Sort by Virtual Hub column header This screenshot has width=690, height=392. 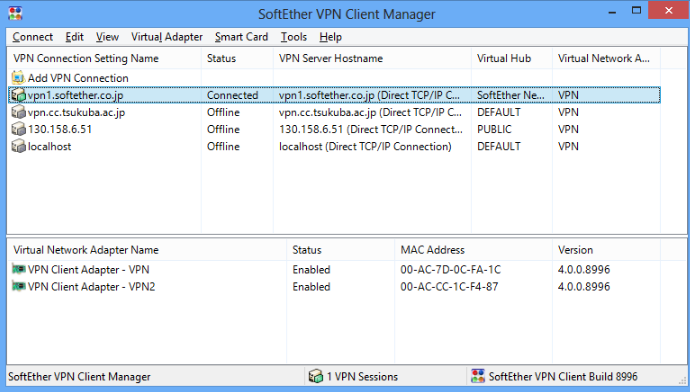click(512, 59)
